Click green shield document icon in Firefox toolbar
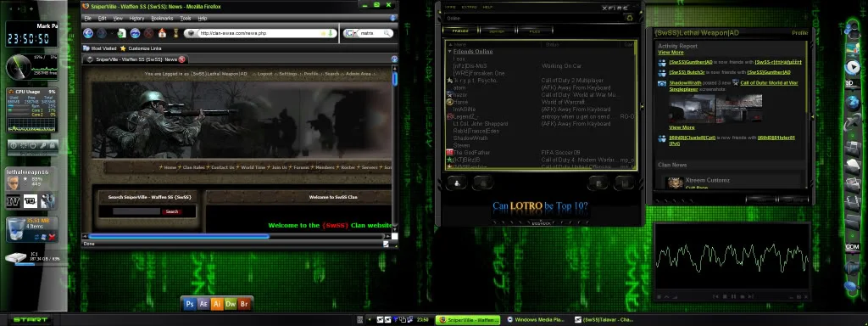The width and height of the screenshot is (868, 326). pos(121,33)
